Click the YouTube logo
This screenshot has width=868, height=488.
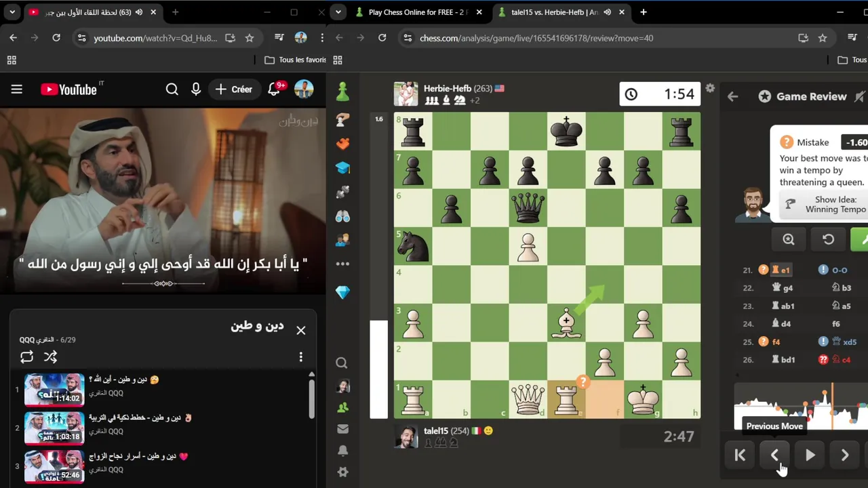point(68,89)
